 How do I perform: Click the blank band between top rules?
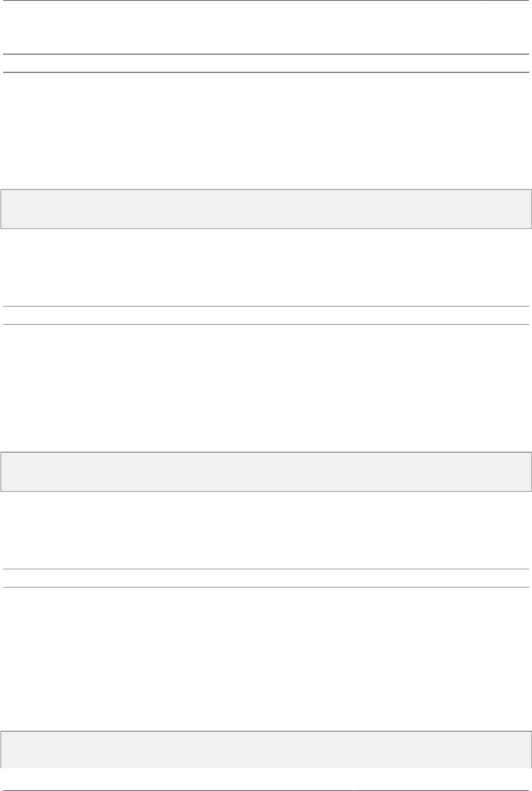[266, 63]
